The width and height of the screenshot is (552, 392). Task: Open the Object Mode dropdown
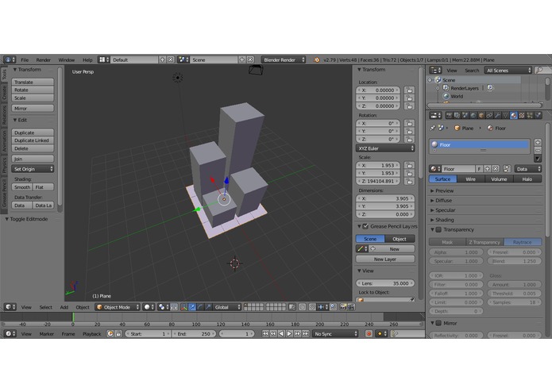[x=118, y=307]
